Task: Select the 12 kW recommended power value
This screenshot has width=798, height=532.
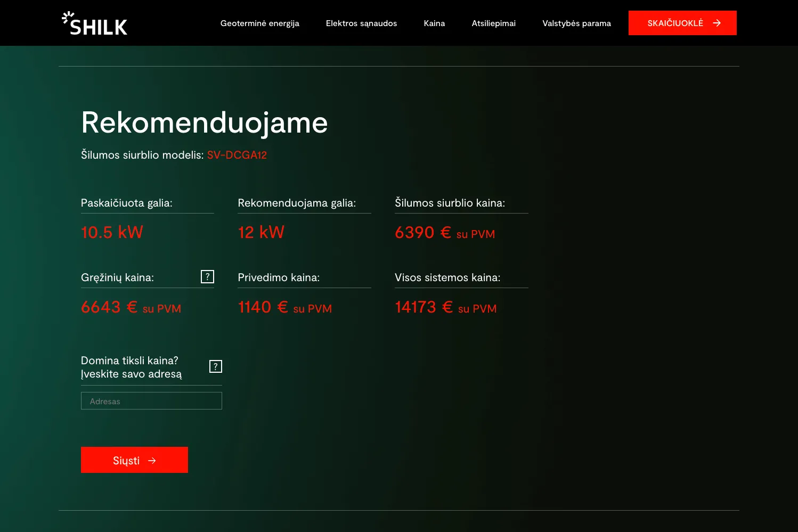Action: coord(261,232)
